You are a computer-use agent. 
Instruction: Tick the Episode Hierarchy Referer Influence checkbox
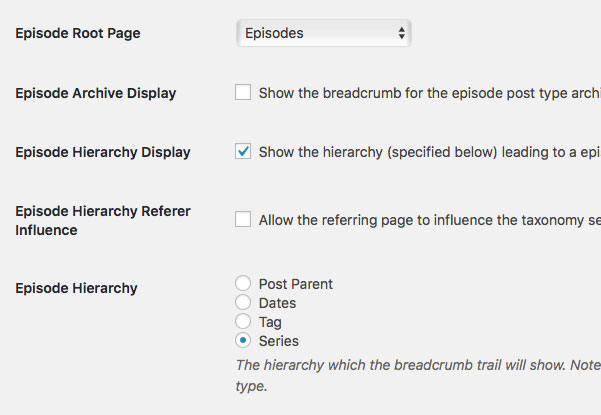(243, 219)
